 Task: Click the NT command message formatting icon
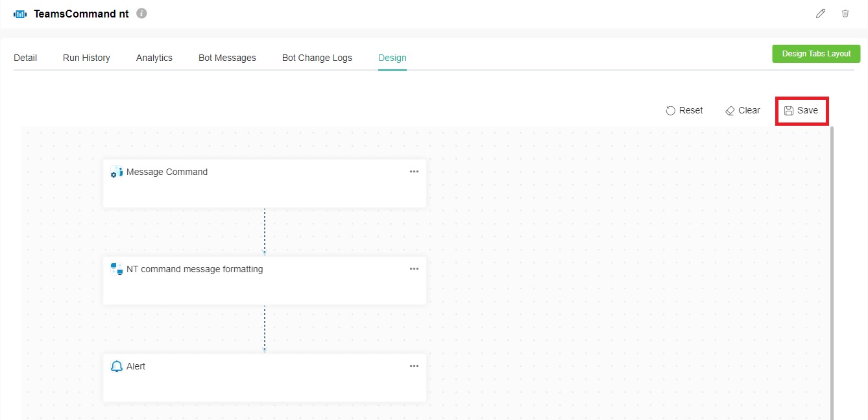coord(117,269)
